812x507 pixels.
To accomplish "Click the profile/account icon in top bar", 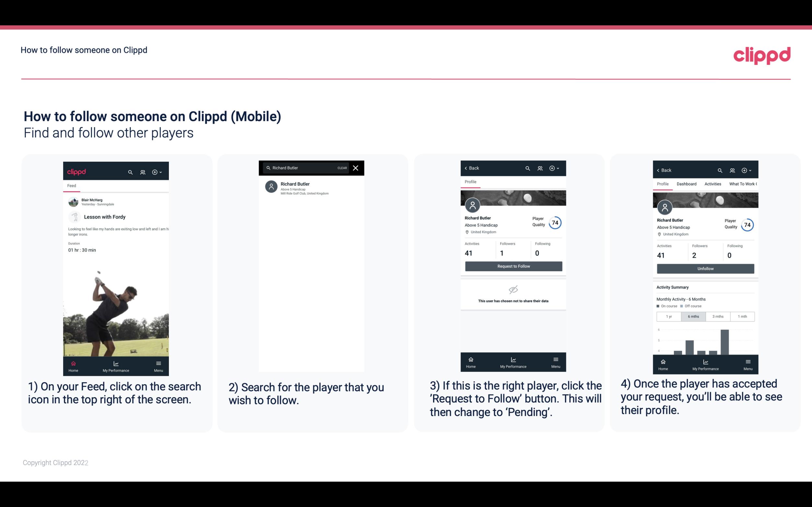I will click(143, 171).
